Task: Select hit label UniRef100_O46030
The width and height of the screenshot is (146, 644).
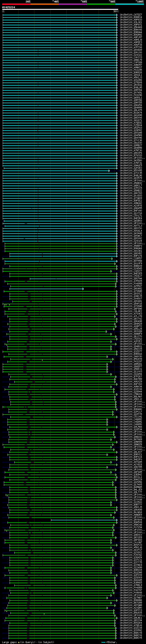Action: (x=131, y=357)
